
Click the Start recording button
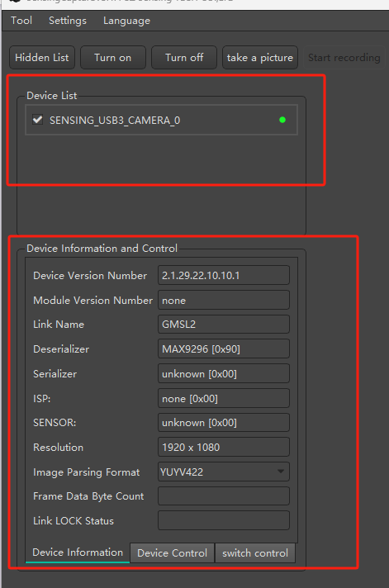[x=344, y=58]
